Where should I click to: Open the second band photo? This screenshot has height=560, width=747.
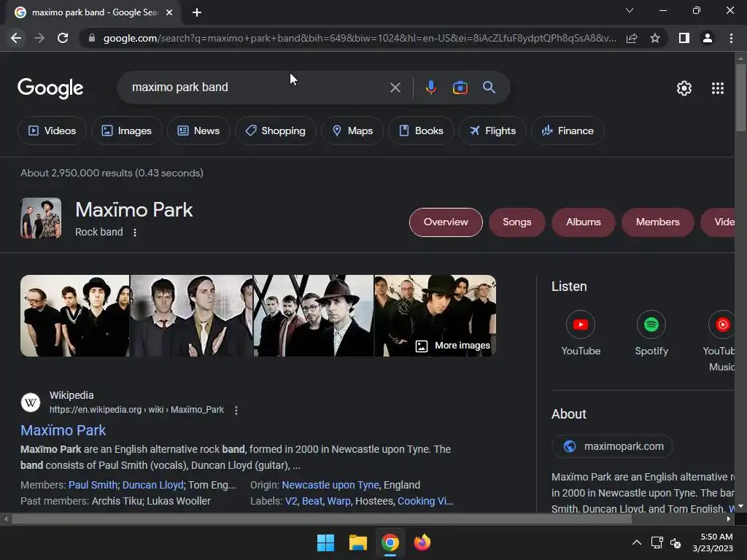192,316
